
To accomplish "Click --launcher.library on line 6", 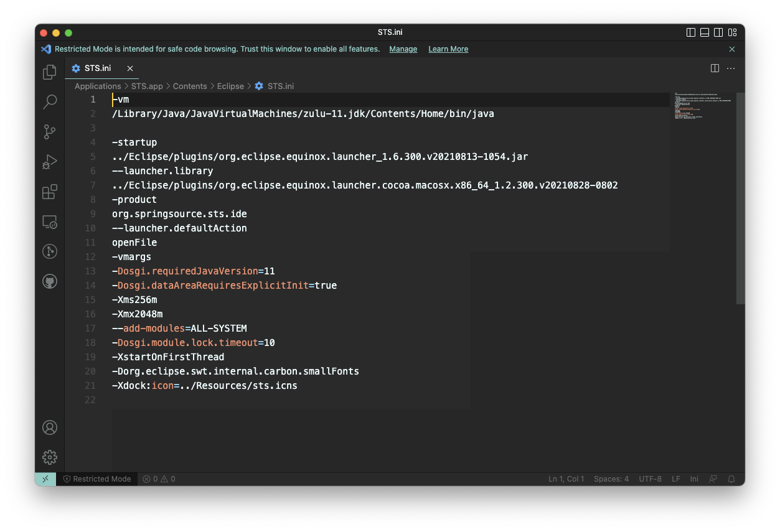I will [162, 171].
